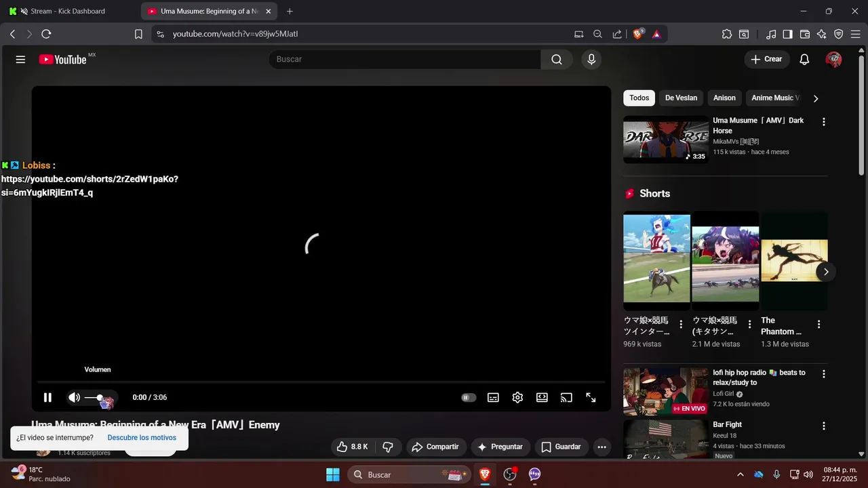Start voice search with microphone

pos(591,60)
